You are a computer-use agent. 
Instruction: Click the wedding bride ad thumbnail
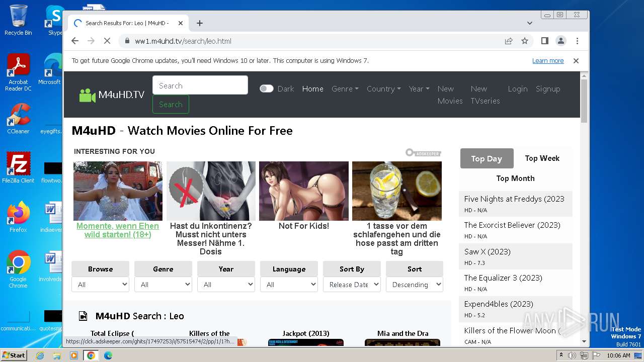(x=118, y=191)
